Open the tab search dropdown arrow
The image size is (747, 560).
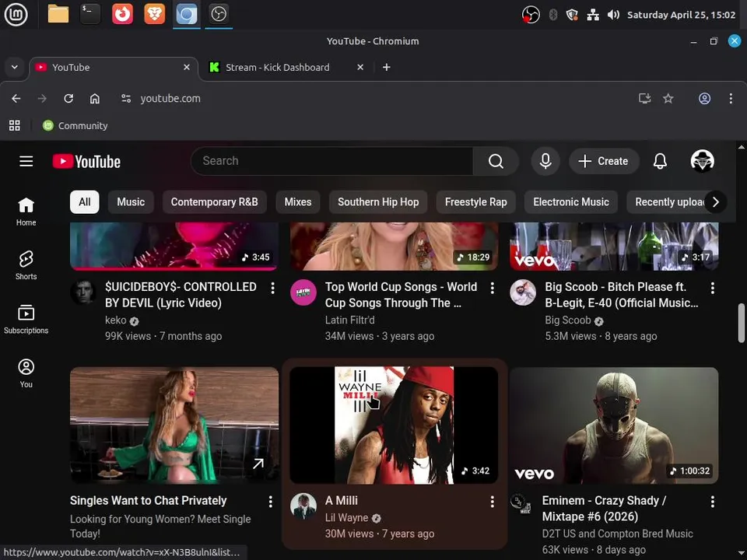click(x=15, y=67)
